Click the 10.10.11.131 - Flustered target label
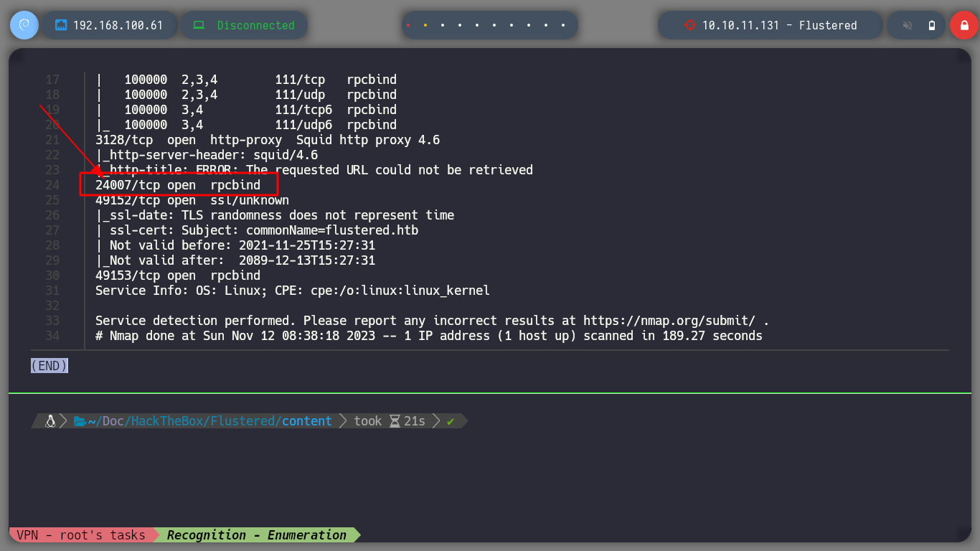The height and width of the screenshot is (551, 980). (779, 25)
